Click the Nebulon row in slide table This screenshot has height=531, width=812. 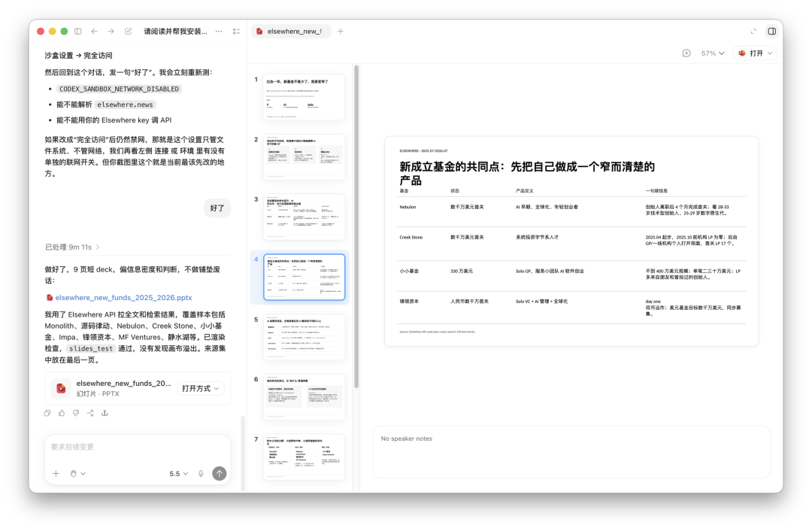click(x=571, y=211)
